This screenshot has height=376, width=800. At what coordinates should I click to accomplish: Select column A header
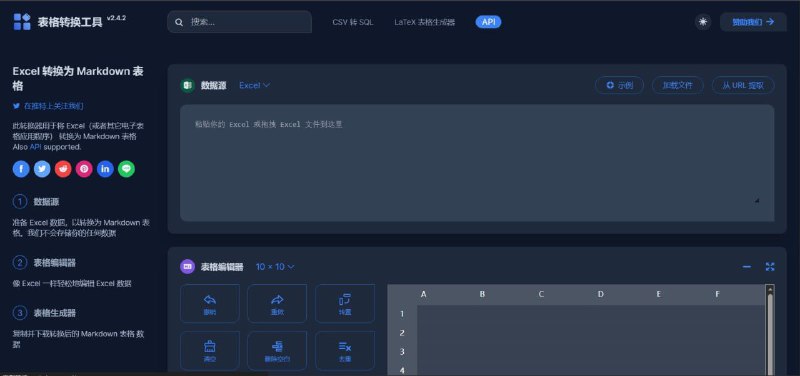pyautogui.click(x=423, y=294)
